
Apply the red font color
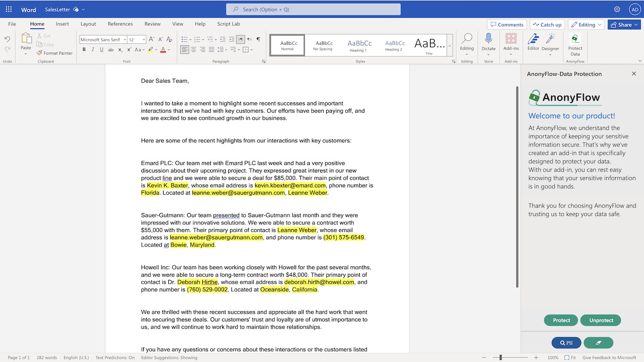(x=163, y=49)
